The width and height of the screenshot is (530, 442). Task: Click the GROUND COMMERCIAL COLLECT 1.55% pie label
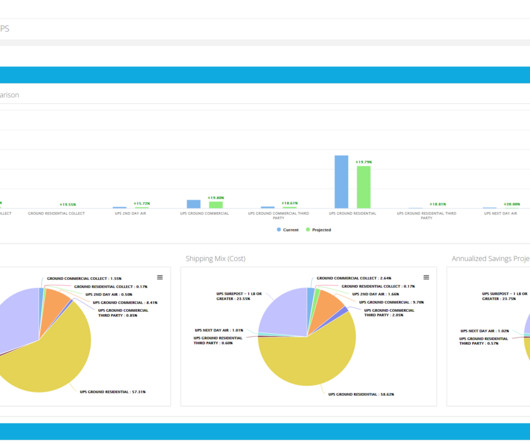84,279
